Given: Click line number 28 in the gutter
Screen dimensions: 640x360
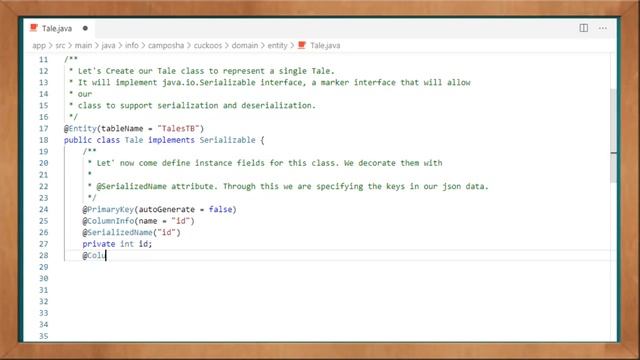Looking at the screenshot, I should [x=44, y=256].
